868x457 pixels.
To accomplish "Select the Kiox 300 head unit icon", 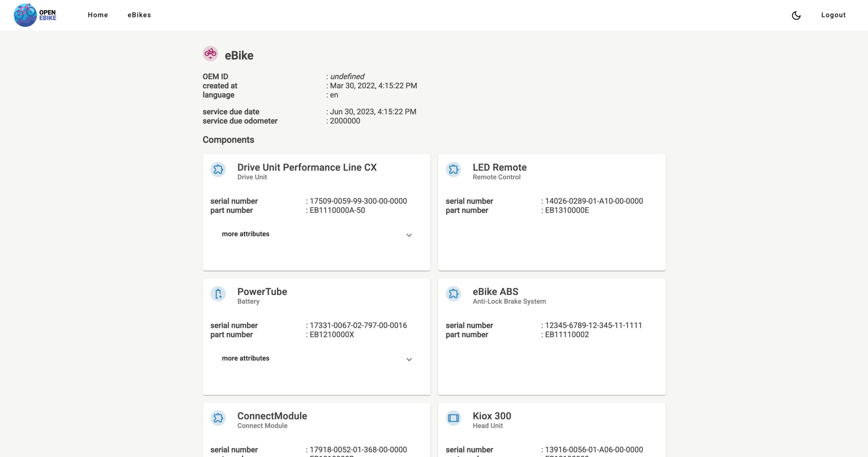I will click(x=454, y=418).
